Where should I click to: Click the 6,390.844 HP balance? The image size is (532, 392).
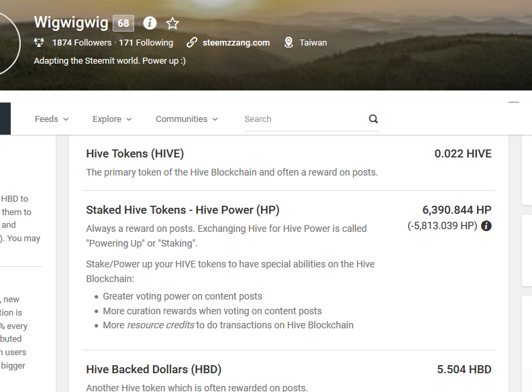[x=457, y=210]
